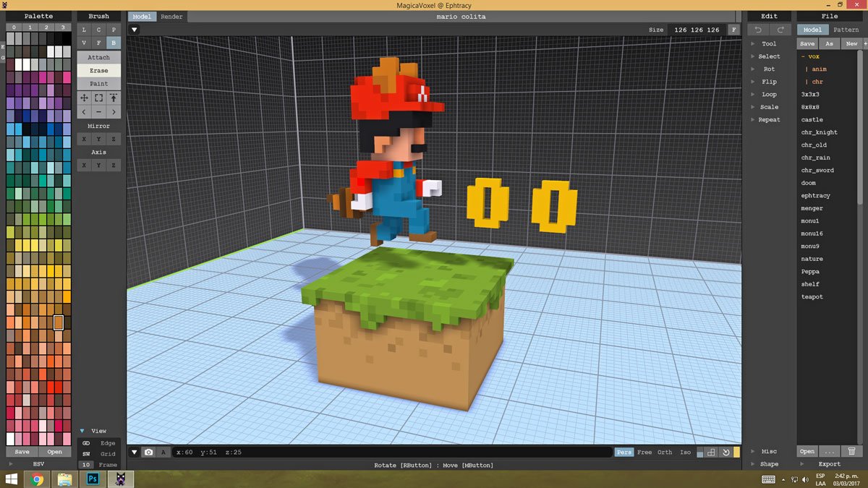The image size is (868, 488).
Task: Select the C center brush mode
Action: [99, 30]
